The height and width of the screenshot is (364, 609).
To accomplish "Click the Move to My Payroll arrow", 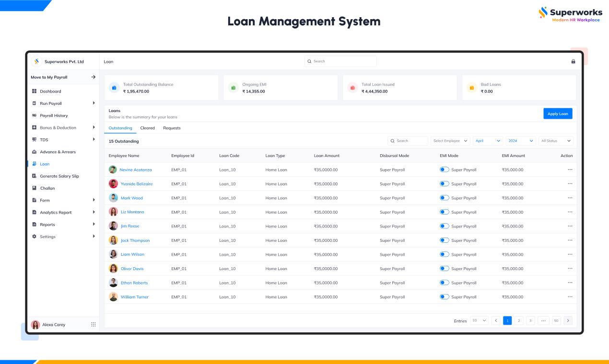I will click(x=94, y=77).
